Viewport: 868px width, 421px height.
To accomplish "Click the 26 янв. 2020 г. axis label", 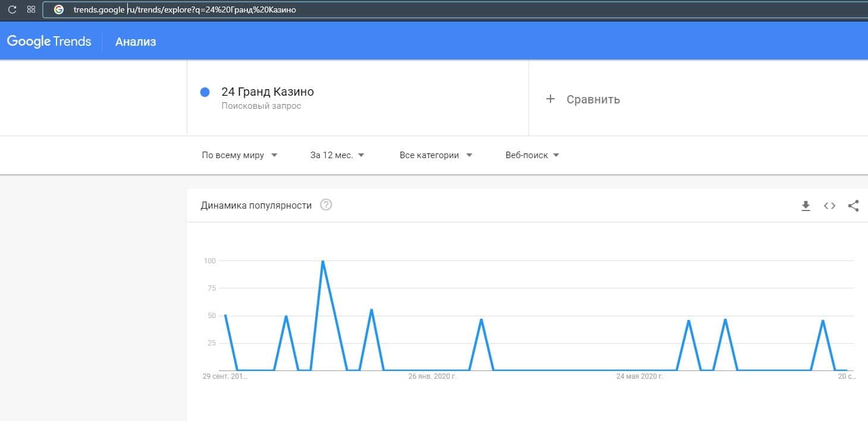I will 432,376.
